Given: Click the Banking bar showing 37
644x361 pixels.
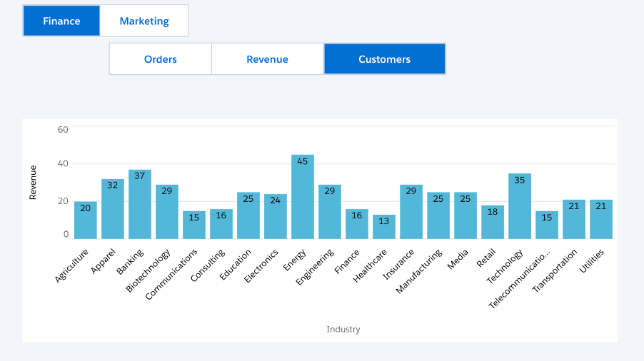Looking at the screenshot, I should [x=140, y=204].
